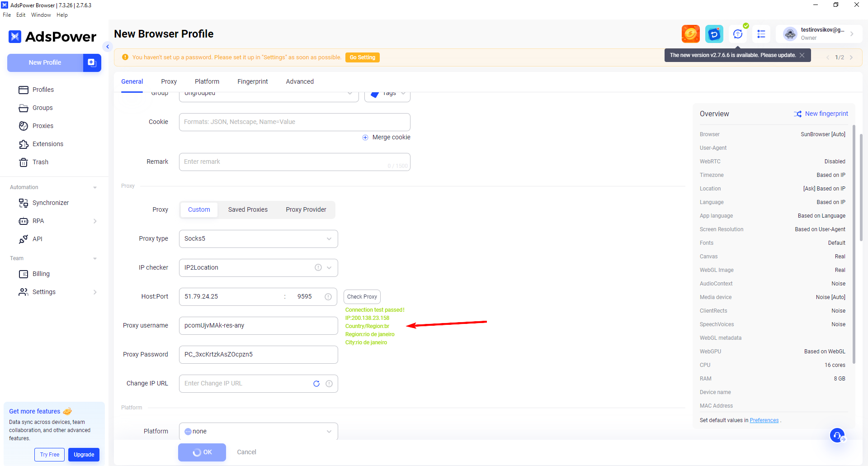The height and width of the screenshot is (466, 868).
Task: Click the update available icon in header
Action: pos(738,34)
